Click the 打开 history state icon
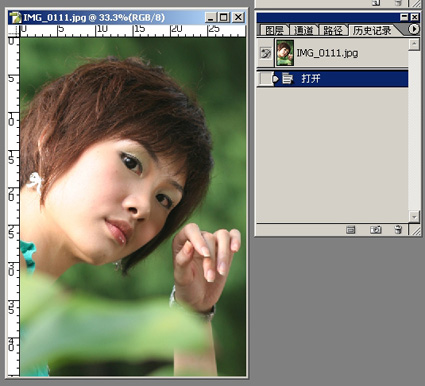Image resolution: width=425 pixels, height=386 pixels. click(x=287, y=79)
